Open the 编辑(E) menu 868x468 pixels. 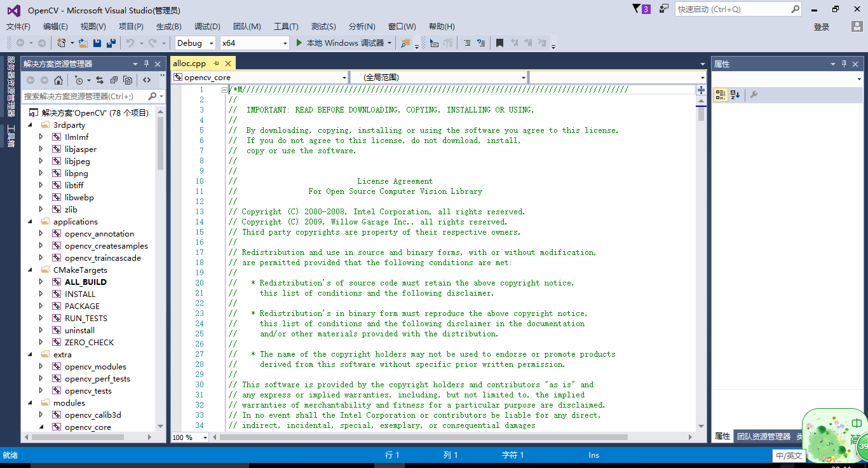click(55, 27)
